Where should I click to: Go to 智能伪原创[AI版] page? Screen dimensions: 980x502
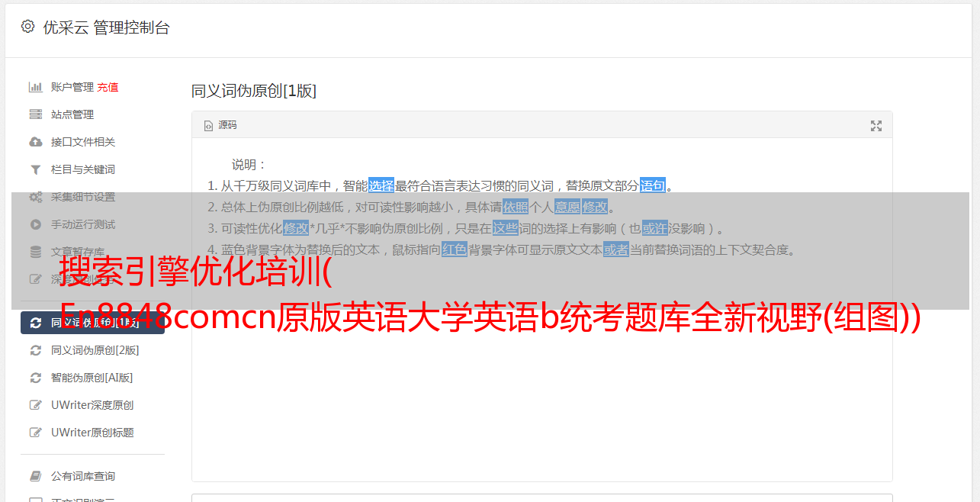coord(92,378)
